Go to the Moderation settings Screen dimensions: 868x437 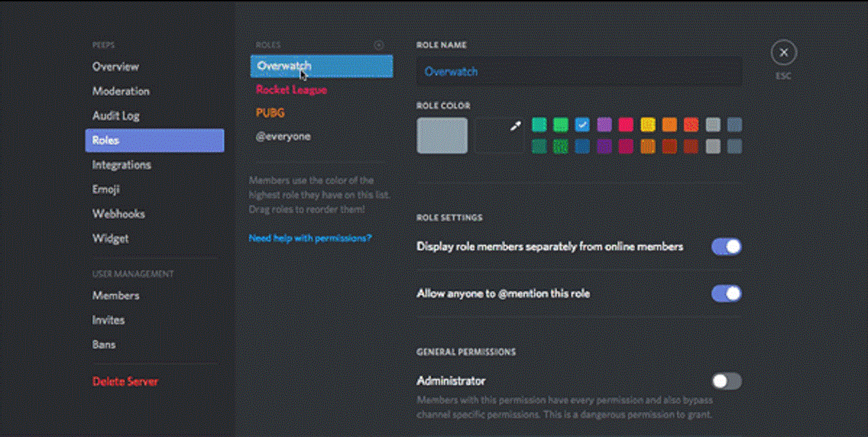tap(121, 91)
